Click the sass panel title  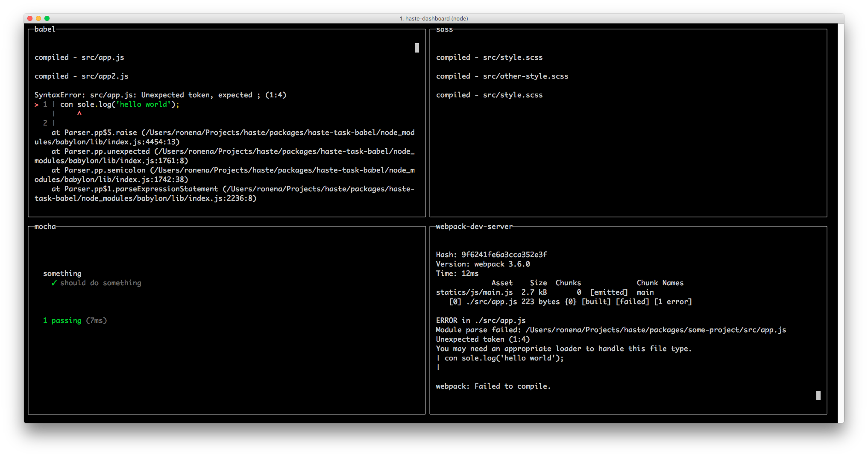coord(444,29)
